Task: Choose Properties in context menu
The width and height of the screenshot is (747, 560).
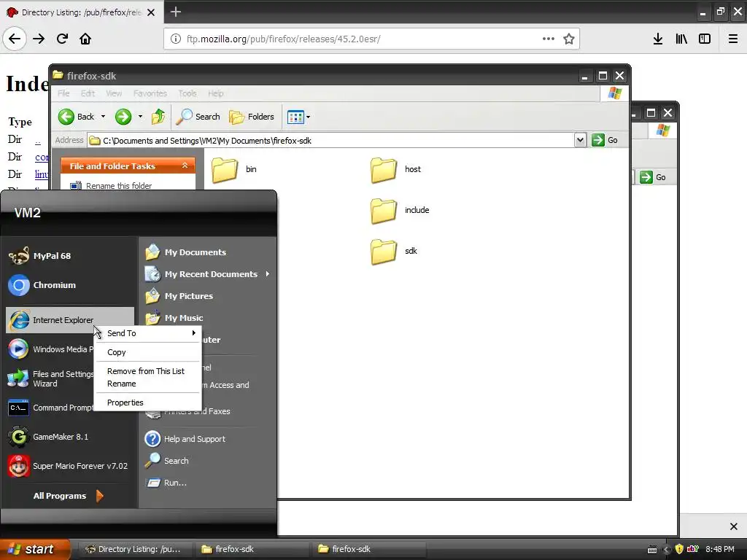Action: coord(148,402)
